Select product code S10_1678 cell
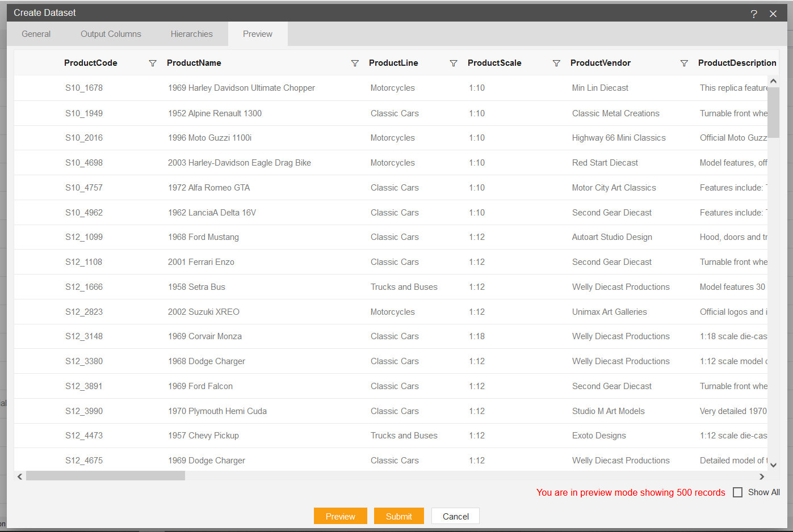The width and height of the screenshot is (793, 532). pyautogui.click(x=84, y=88)
